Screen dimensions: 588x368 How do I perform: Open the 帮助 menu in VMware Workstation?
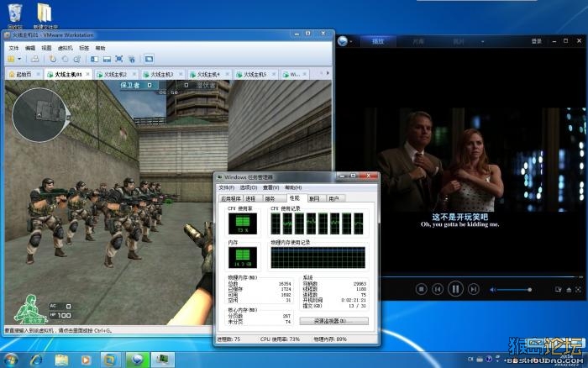[100, 48]
